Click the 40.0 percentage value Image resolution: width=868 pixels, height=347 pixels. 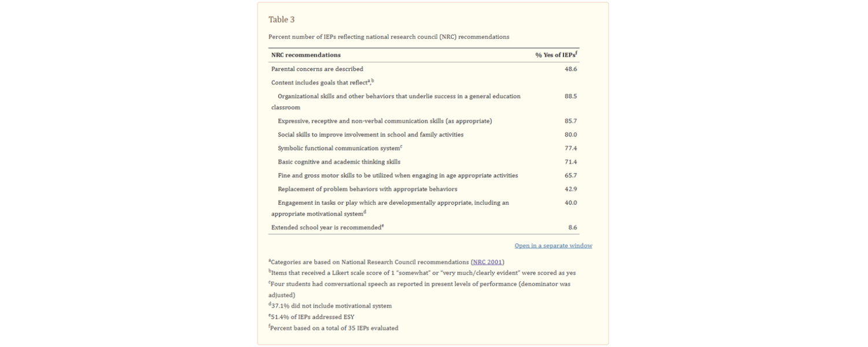(x=571, y=203)
